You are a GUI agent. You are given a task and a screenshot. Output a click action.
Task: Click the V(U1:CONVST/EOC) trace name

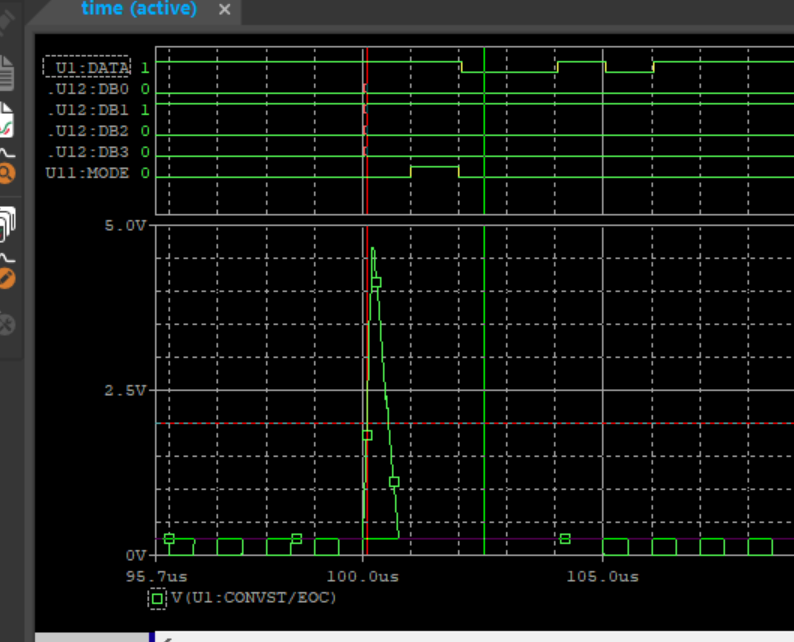point(253,598)
